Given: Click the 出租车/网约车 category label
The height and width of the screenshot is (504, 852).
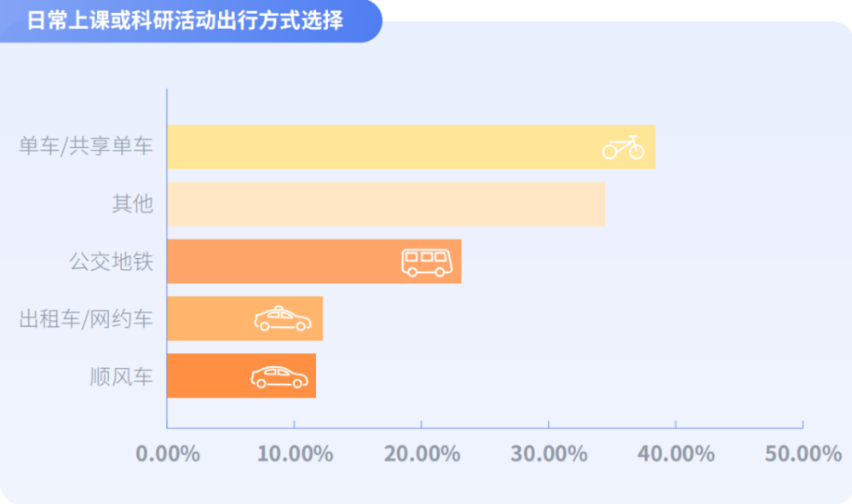Looking at the screenshot, I should [x=86, y=318].
